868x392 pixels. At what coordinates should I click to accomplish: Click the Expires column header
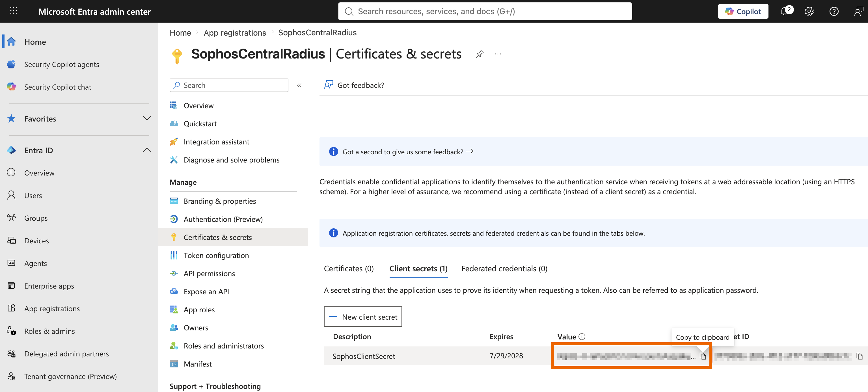501,336
